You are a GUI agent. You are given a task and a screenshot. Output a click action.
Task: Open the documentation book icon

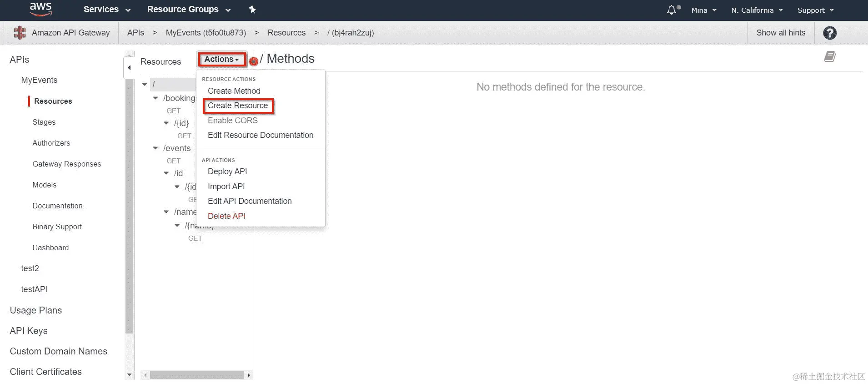(830, 56)
